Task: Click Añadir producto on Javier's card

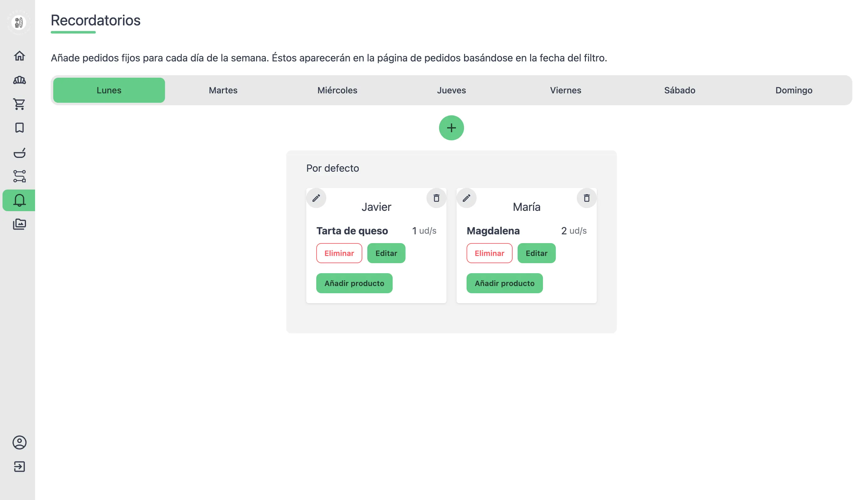Action: [354, 283]
